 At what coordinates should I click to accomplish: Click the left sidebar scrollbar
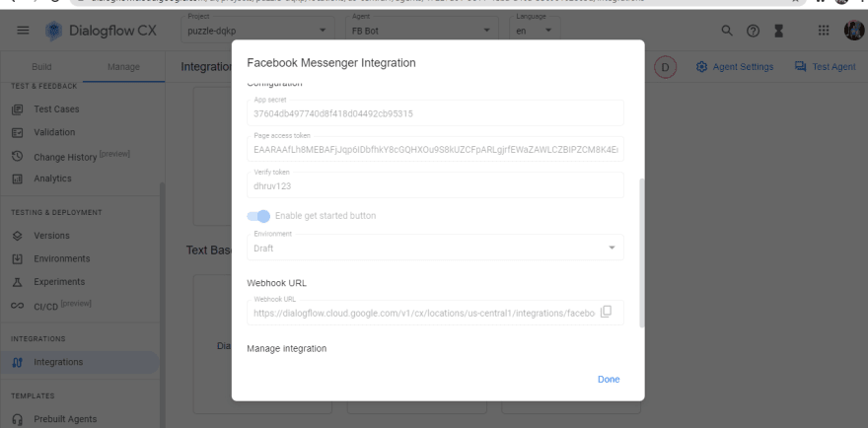tap(162, 305)
